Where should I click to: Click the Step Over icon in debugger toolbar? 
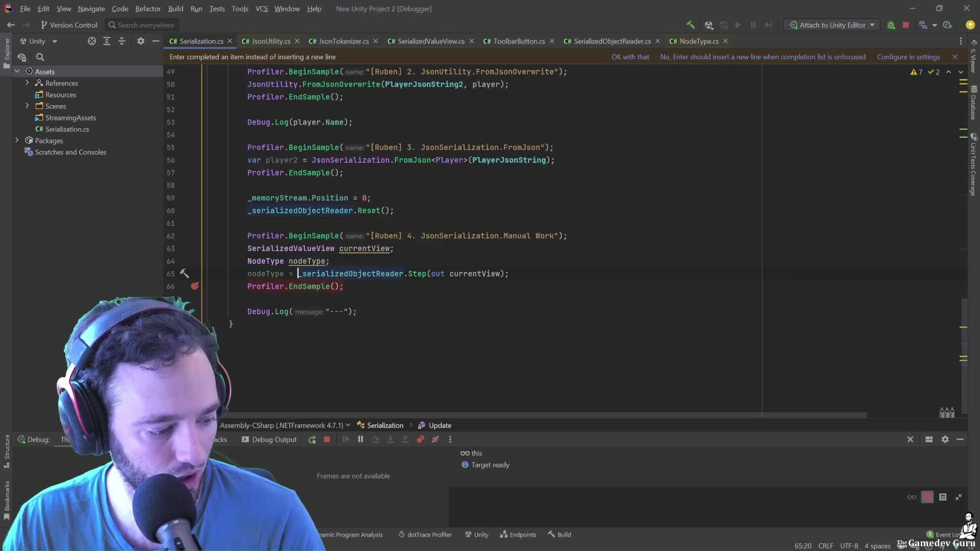pos(376,439)
